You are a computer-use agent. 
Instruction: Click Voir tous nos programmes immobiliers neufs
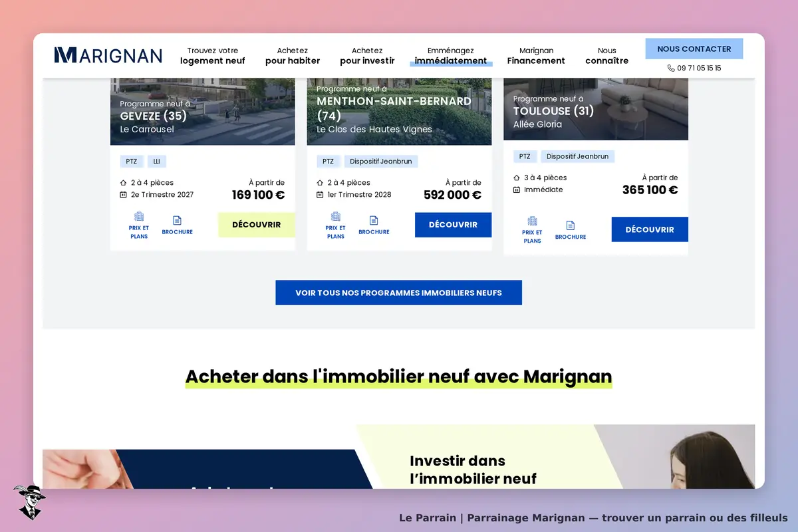(399, 293)
